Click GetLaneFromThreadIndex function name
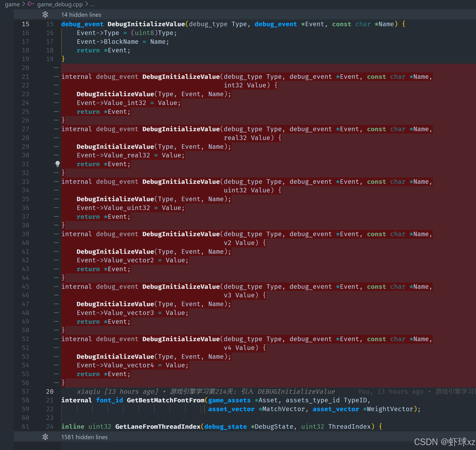This screenshot has width=476, height=450. pyautogui.click(x=158, y=426)
